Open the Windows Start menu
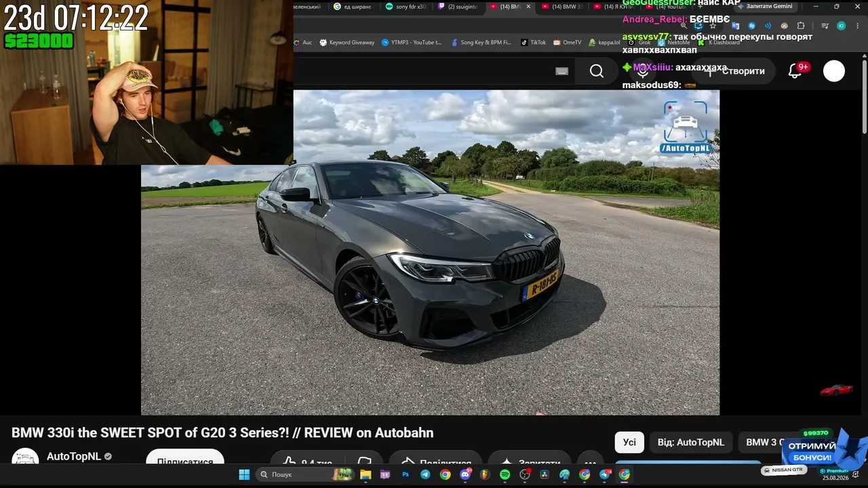Image resolution: width=868 pixels, height=488 pixels. coord(244,474)
